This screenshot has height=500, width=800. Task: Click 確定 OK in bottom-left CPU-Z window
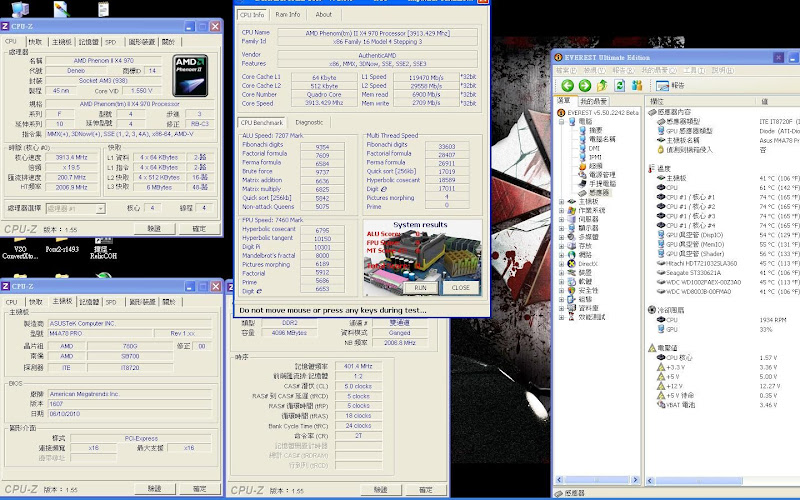[x=199, y=489]
